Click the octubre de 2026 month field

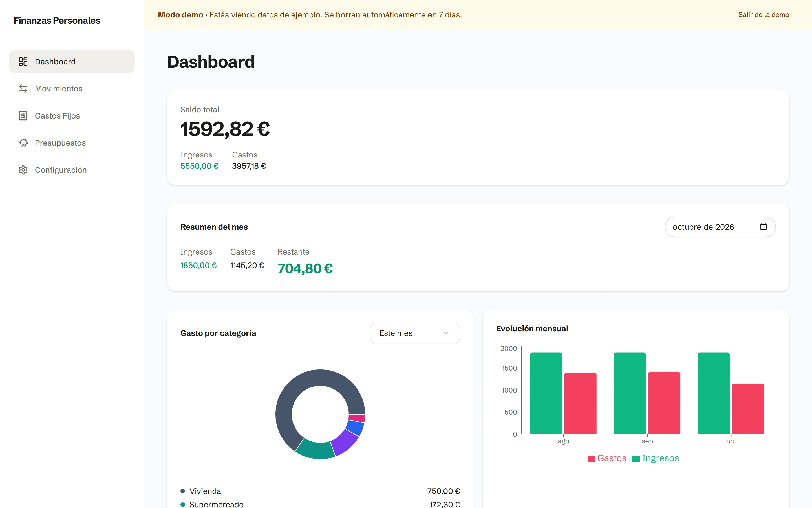tap(720, 227)
